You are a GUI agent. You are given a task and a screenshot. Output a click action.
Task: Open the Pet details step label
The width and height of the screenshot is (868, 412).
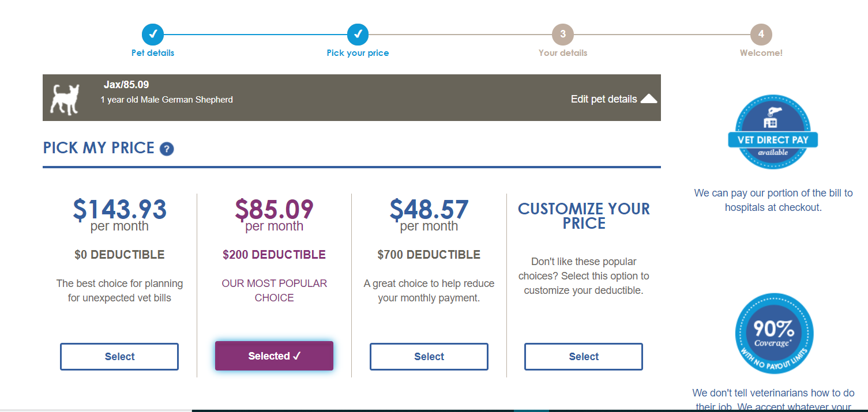[x=153, y=53]
